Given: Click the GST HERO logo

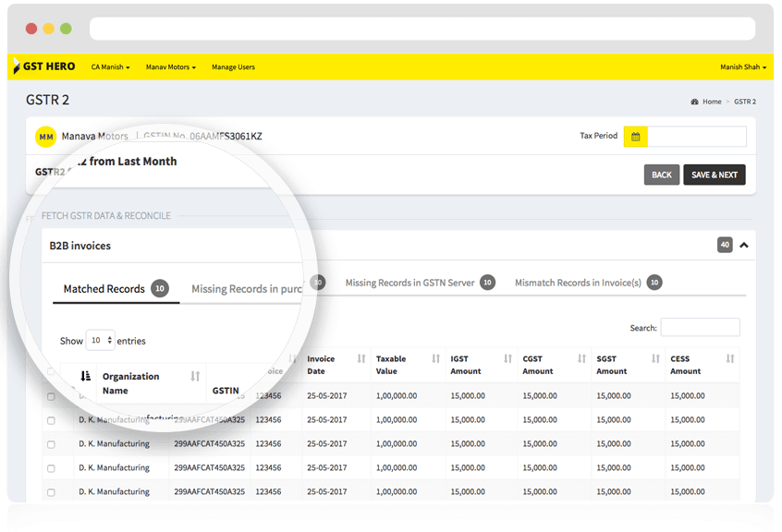Looking at the screenshot, I should pyautogui.click(x=43, y=66).
